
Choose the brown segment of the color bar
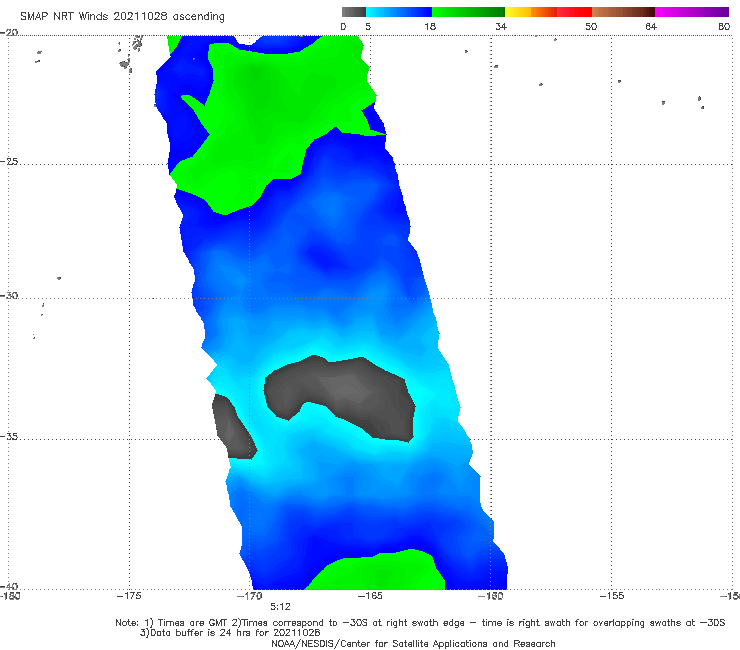click(x=623, y=12)
